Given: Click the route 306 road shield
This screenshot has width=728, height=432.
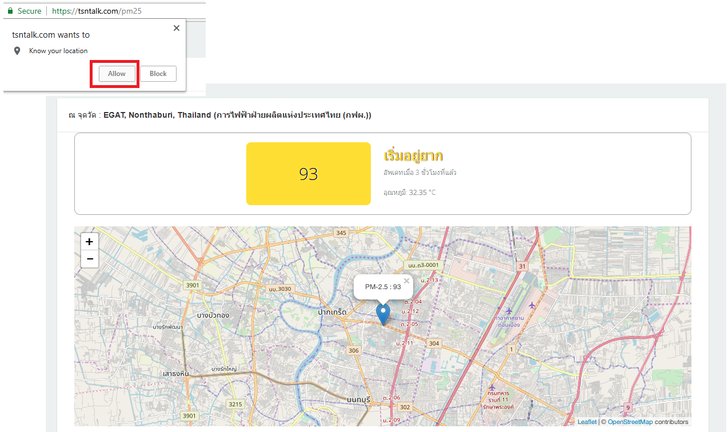Looking at the screenshot, I should tap(354, 351).
